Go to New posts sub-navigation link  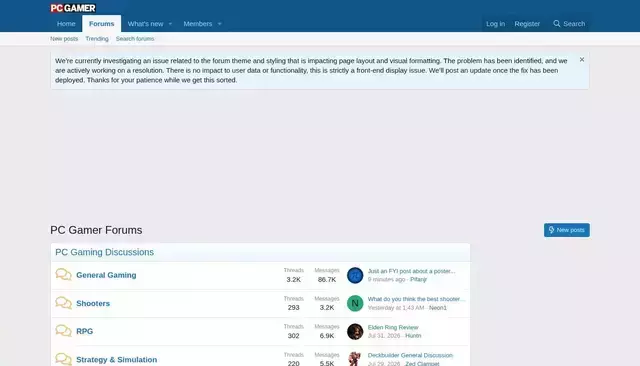point(64,39)
